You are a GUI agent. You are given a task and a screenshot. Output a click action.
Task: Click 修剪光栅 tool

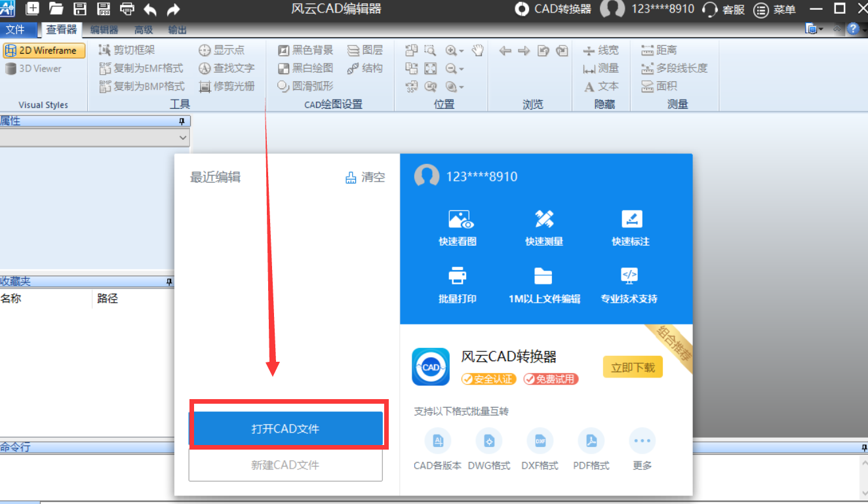[x=226, y=86]
